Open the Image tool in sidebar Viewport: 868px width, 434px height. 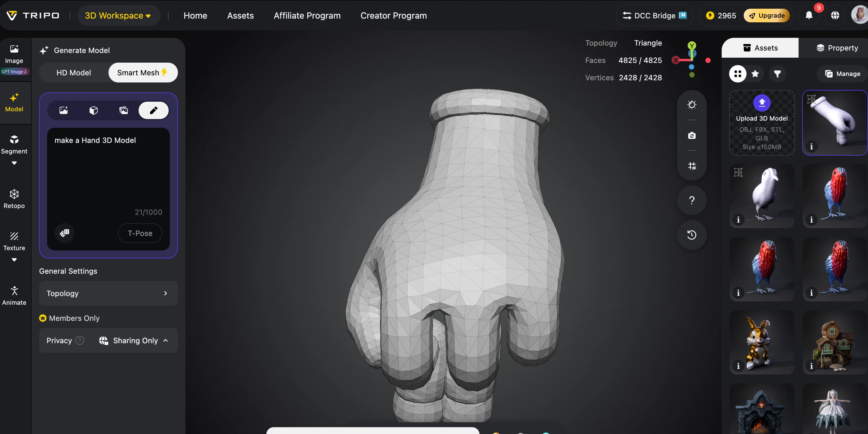pyautogui.click(x=14, y=54)
